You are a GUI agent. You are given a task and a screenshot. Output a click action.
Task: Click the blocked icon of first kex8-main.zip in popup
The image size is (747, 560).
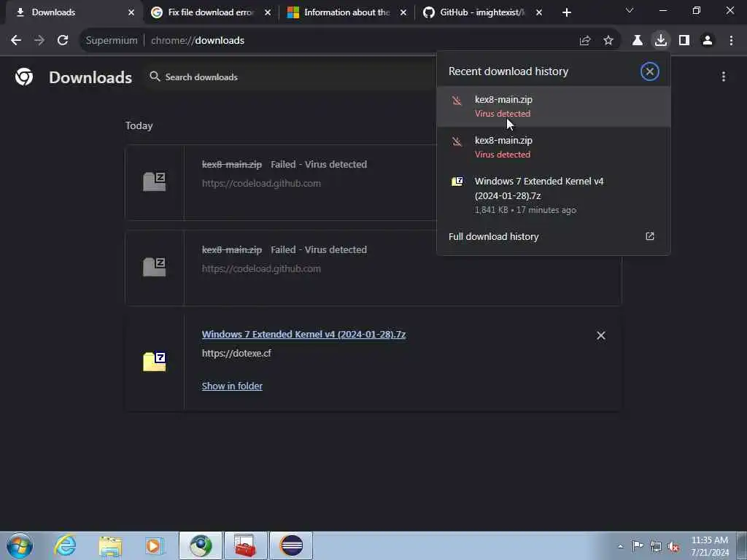457,101
